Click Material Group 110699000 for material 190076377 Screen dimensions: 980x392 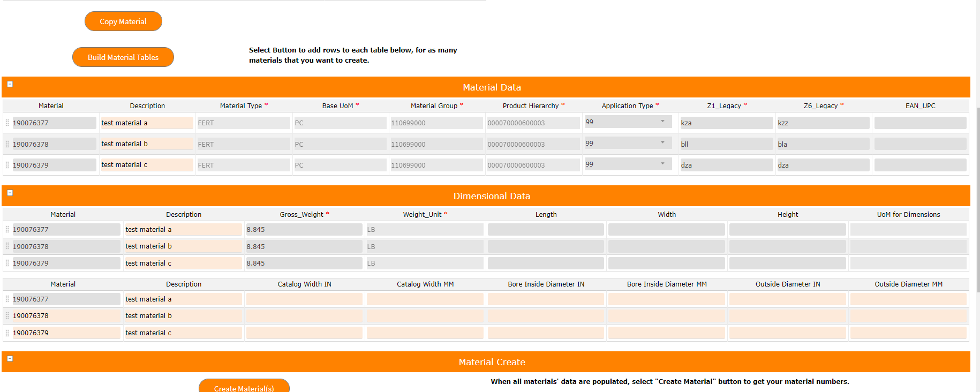[436, 123]
